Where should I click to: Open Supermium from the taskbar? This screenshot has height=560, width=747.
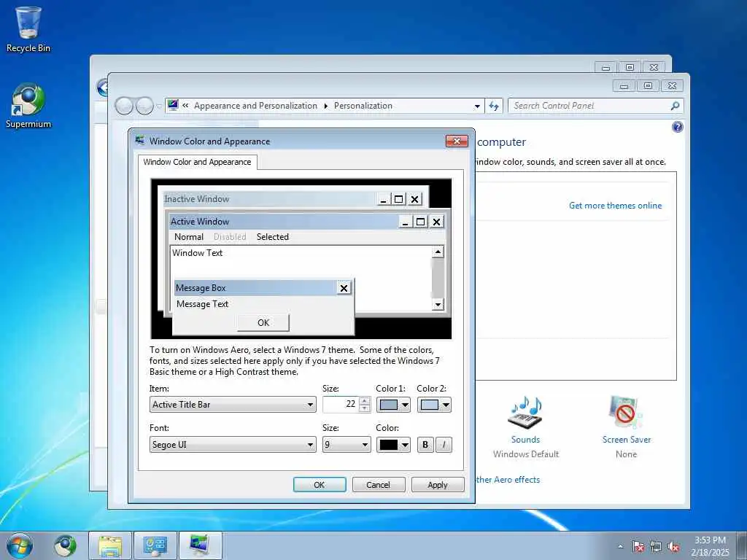(x=65, y=545)
